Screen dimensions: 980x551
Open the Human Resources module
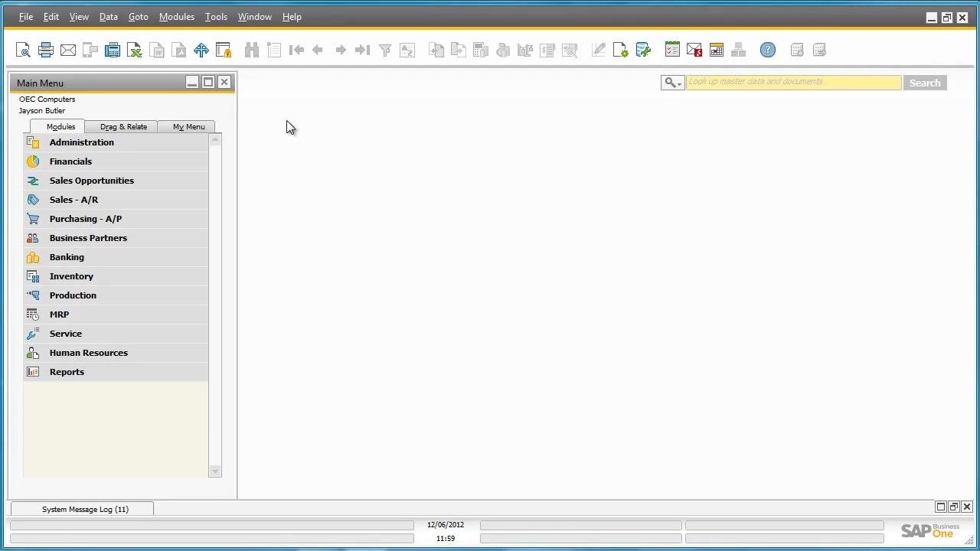coord(116,353)
